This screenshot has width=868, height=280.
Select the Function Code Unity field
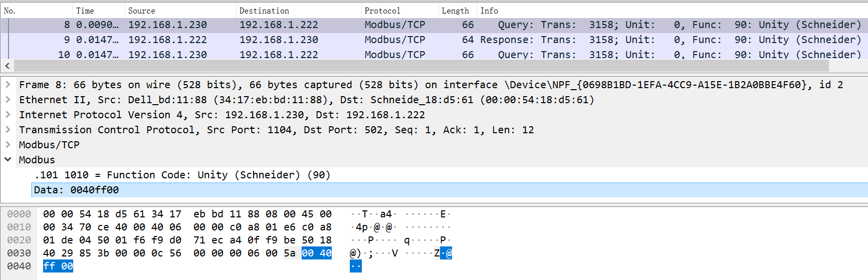coord(182,175)
